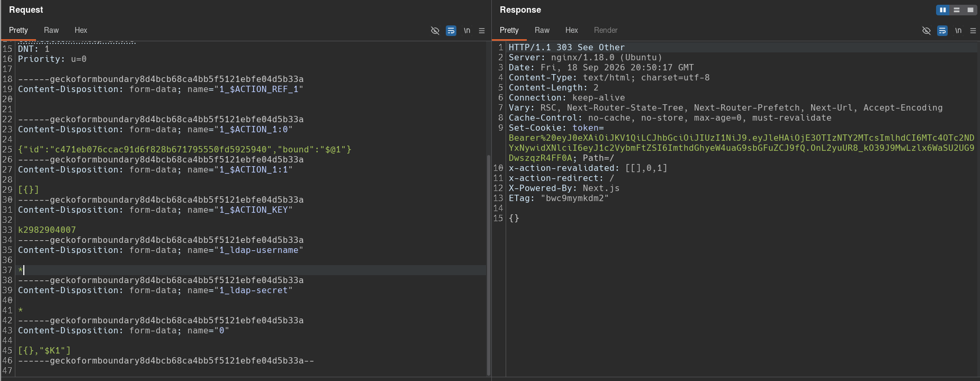Toggle hiding non-printable characters in Request panel
Viewport: 980px width, 381px height.
(435, 31)
